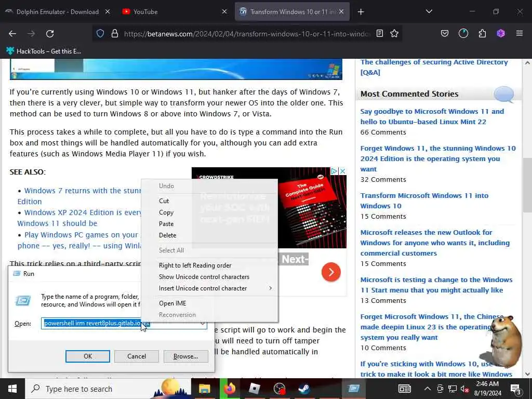Expand the list all tabs chevron
Image resolution: width=532 pixels, height=399 pixels.
(x=429, y=12)
